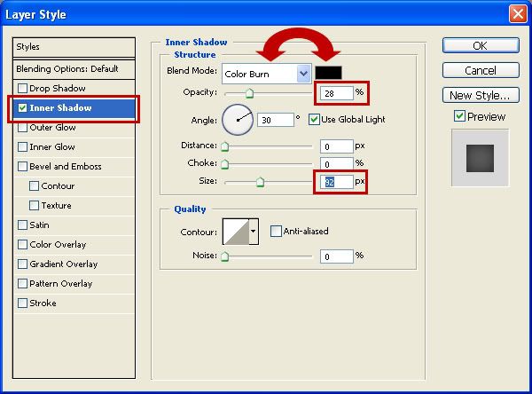This screenshot has height=394, width=532.
Task: Enable the Stroke checkbox
Action: (22, 303)
